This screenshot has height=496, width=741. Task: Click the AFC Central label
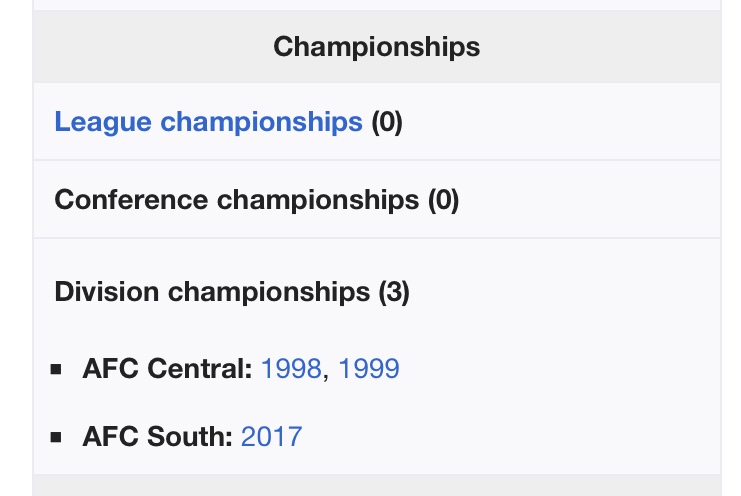click(167, 368)
